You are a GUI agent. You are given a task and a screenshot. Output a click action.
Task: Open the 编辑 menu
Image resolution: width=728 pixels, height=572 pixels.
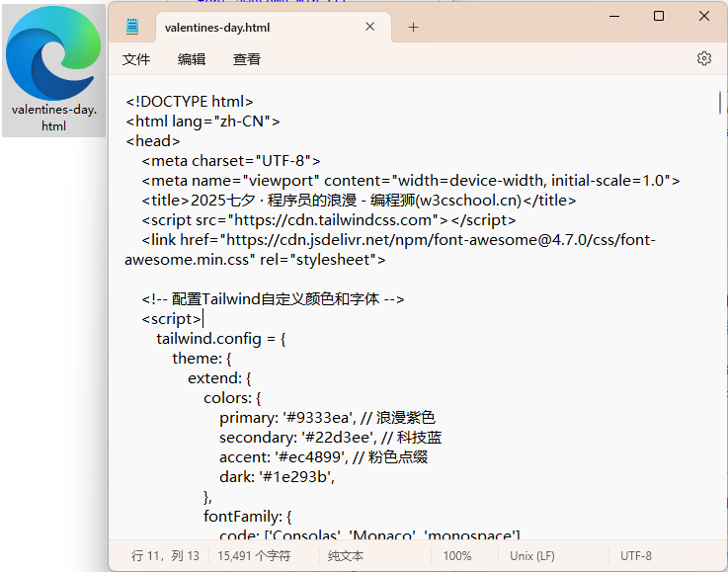point(192,59)
